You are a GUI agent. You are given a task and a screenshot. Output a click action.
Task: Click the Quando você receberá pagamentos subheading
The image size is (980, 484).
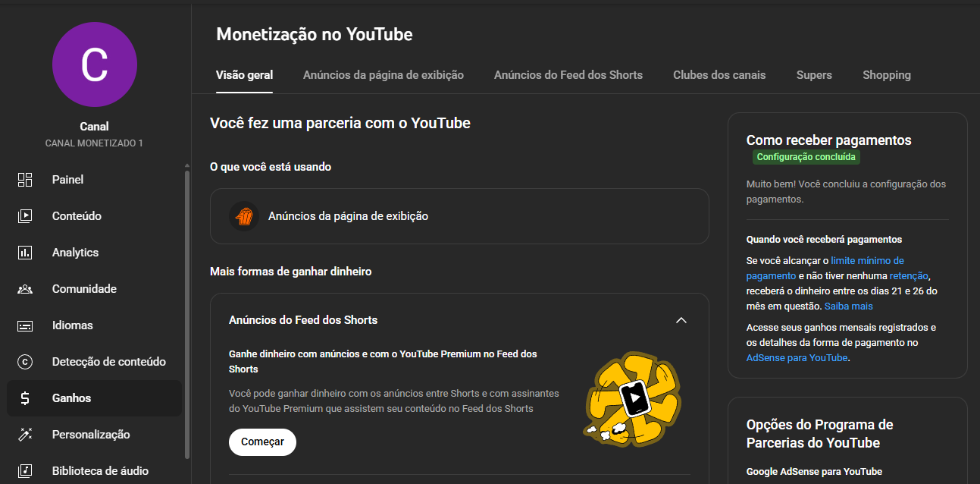click(x=824, y=240)
